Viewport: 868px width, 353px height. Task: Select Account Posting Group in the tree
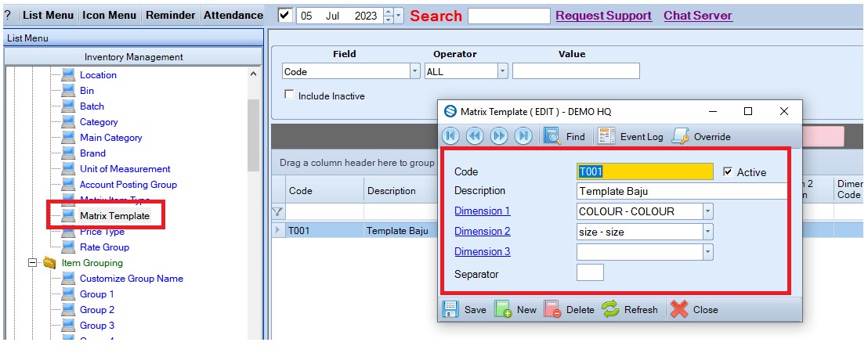(x=128, y=184)
